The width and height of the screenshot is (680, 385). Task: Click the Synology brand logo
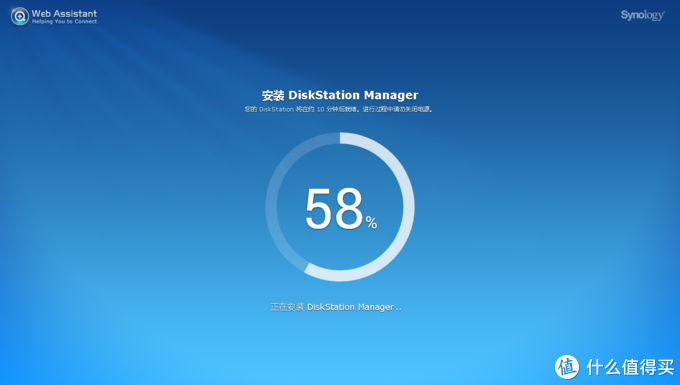[642, 15]
